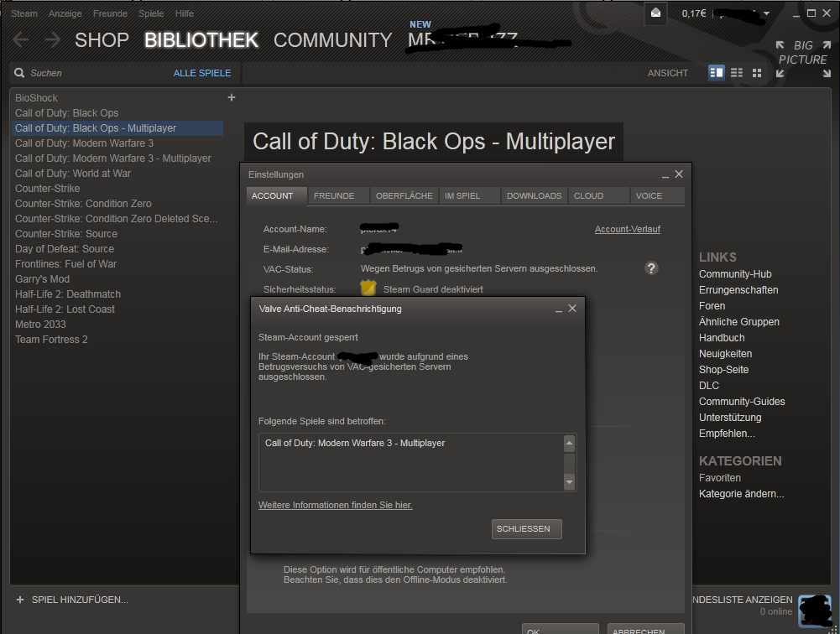Open the Errungenschaften link
The image size is (840, 634).
coord(738,290)
